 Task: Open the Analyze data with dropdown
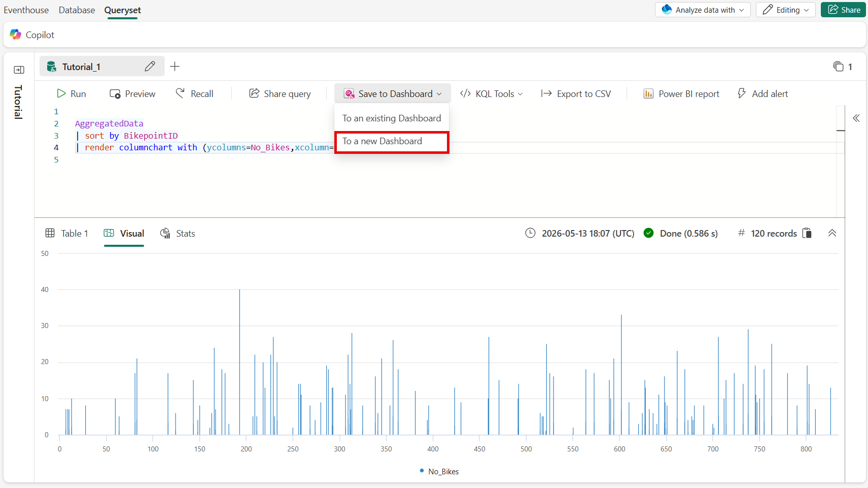pyautogui.click(x=703, y=10)
